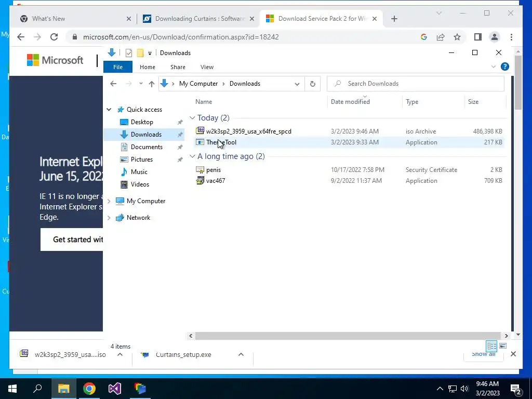Image resolution: width=532 pixels, height=399 pixels.
Task: Expand Network in navigation pane
Action: click(x=109, y=218)
